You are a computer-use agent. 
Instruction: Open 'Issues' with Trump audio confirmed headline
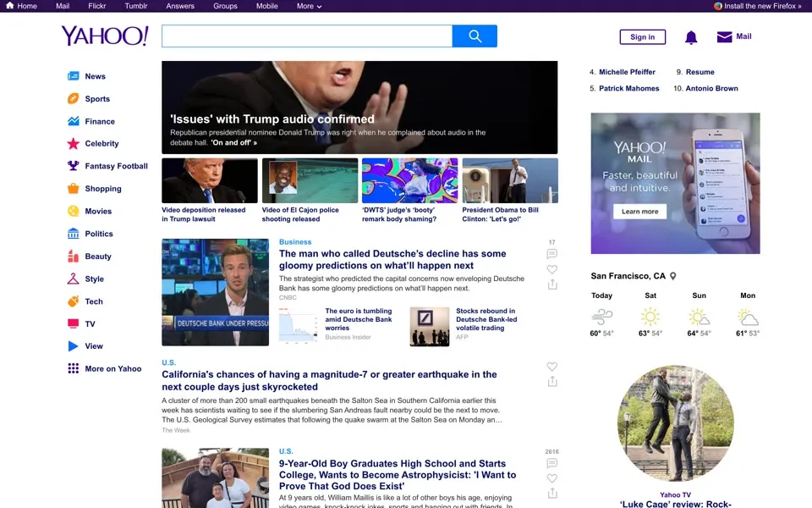tap(272, 119)
